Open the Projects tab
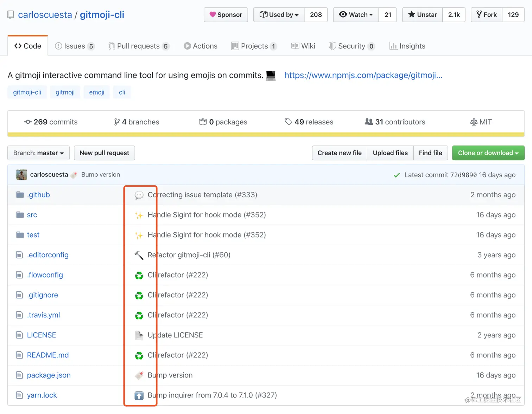This screenshot has height=414, width=532. pos(254,46)
